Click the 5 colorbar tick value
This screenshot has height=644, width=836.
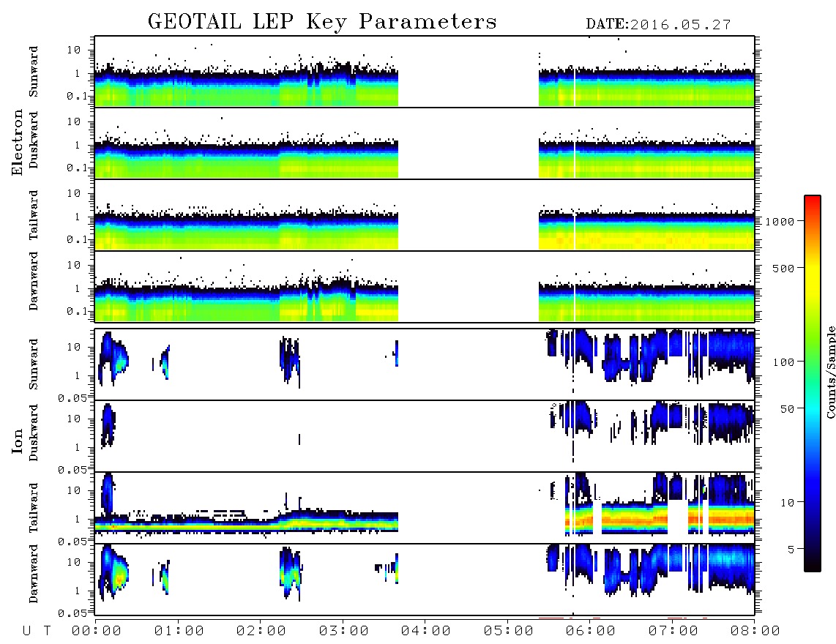pyautogui.click(x=791, y=550)
